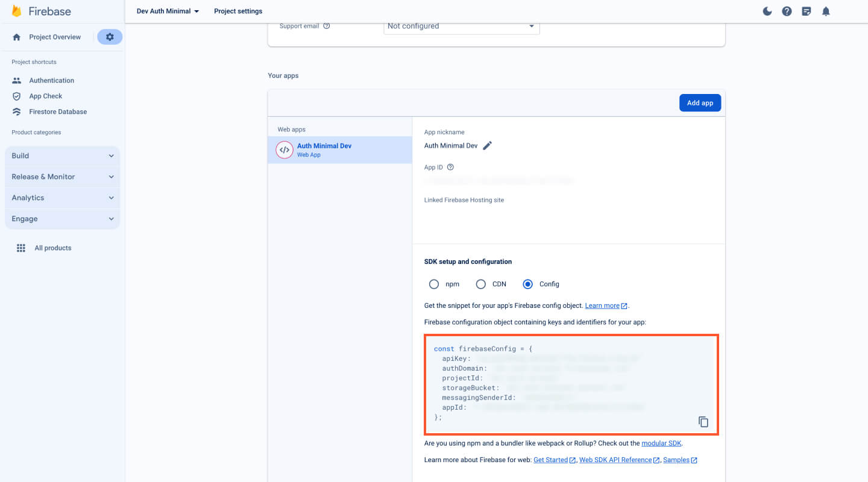Viewport: 868px width, 482px height.
Task: Click the firebaseConfig code block
Action: pos(571,384)
